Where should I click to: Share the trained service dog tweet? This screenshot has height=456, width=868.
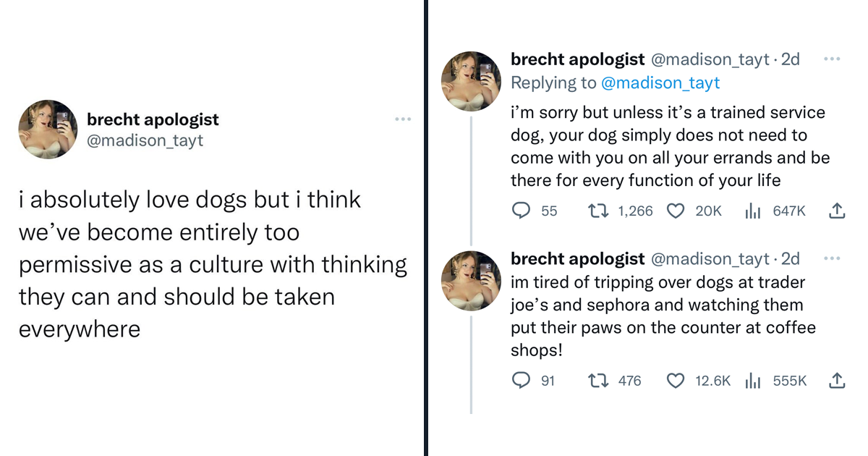point(837,211)
